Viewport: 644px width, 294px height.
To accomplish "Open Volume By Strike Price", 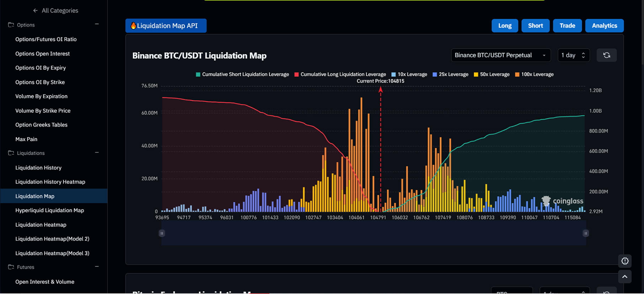I will click(43, 111).
